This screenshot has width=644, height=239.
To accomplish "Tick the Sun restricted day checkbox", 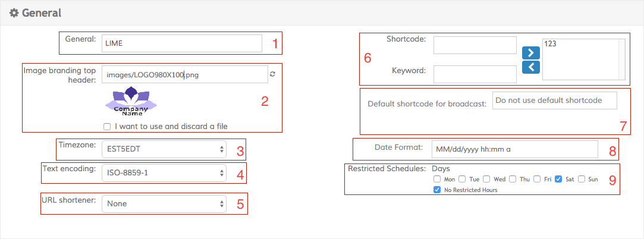I will (582, 178).
